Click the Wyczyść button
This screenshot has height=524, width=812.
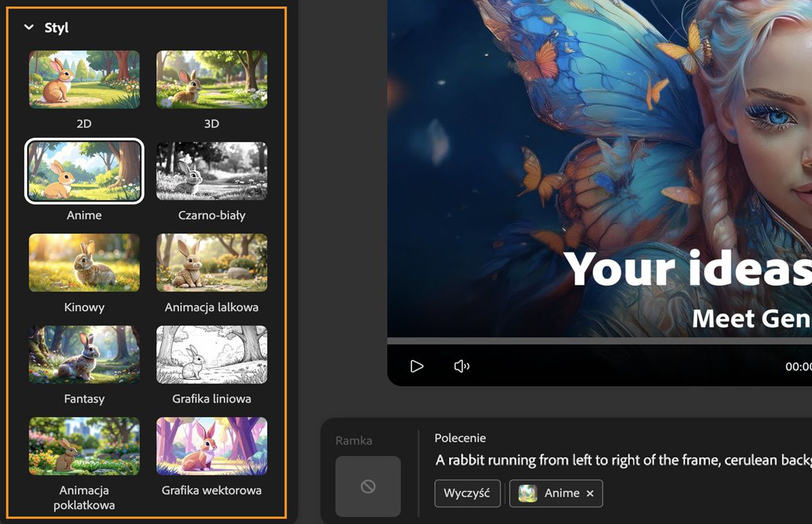(x=467, y=493)
